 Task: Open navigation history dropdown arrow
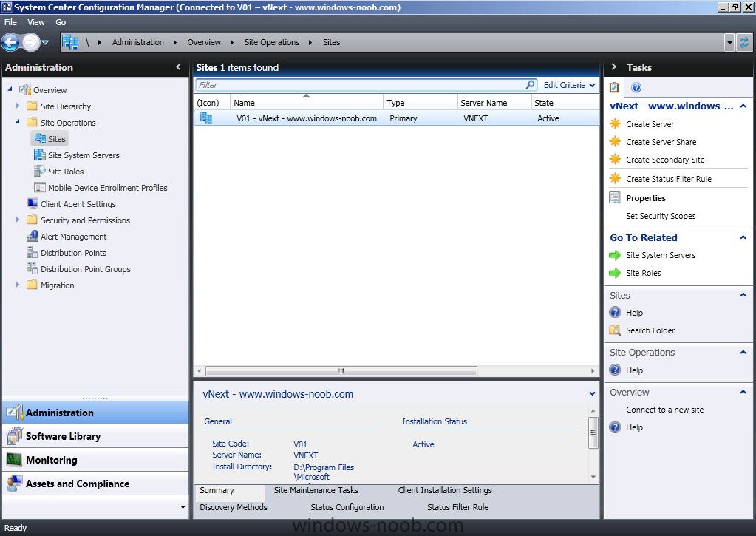click(45, 42)
